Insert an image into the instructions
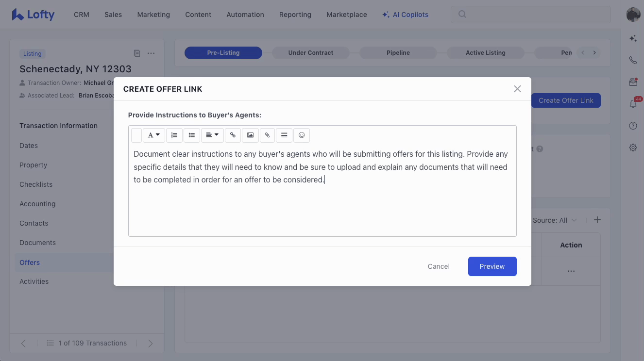644x361 pixels. click(250, 135)
